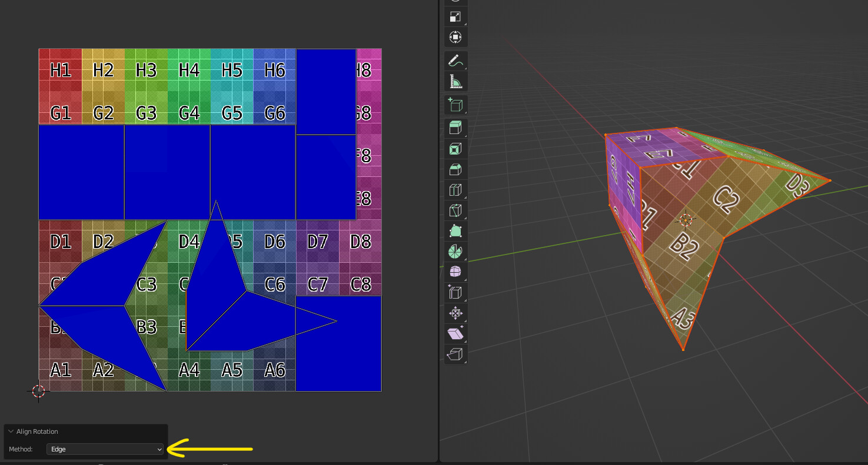Click the H1 cell on the UV grid
The height and width of the screenshot is (465, 868).
click(x=61, y=71)
